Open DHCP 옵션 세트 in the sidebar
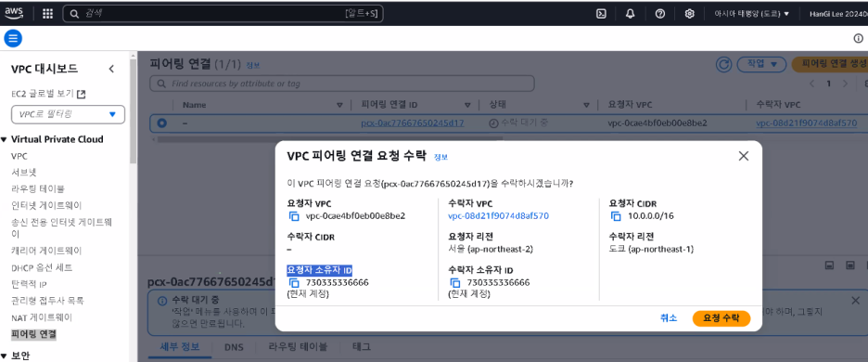This screenshot has width=868, height=362. [42, 267]
